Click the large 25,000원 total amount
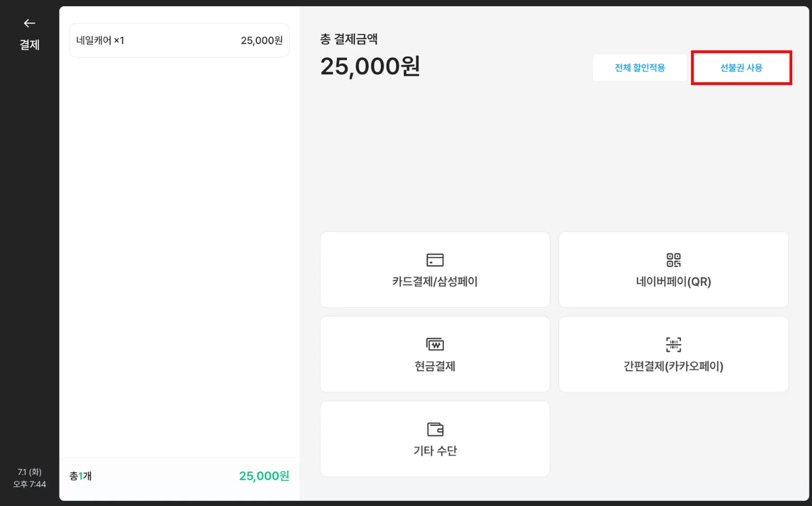 [x=370, y=67]
